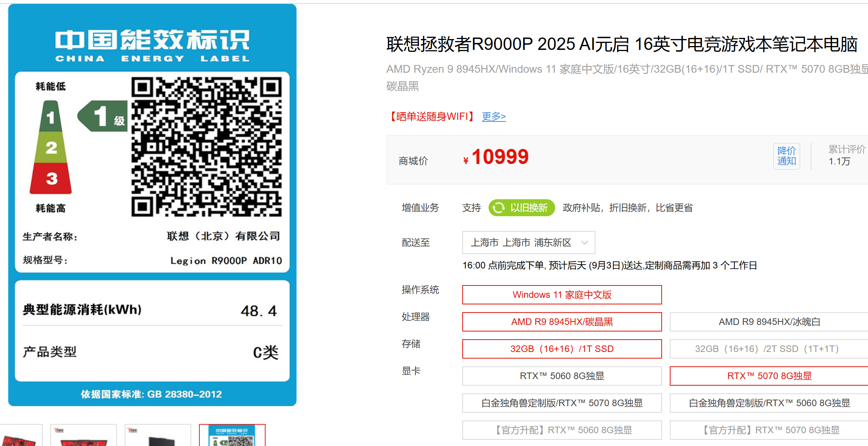Click the selected energy label thumbnail
This screenshot has width=868, height=446.
pyautogui.click(x=232, y=436)
